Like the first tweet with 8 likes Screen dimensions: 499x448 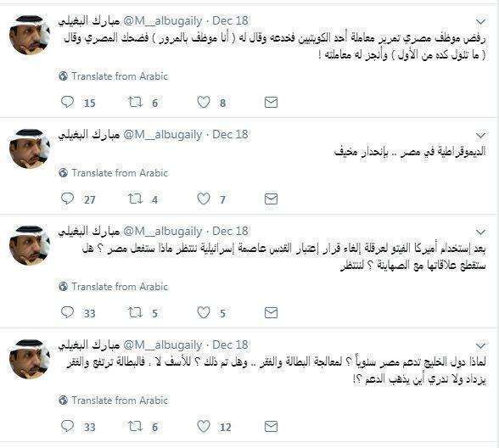coord(204,102)
